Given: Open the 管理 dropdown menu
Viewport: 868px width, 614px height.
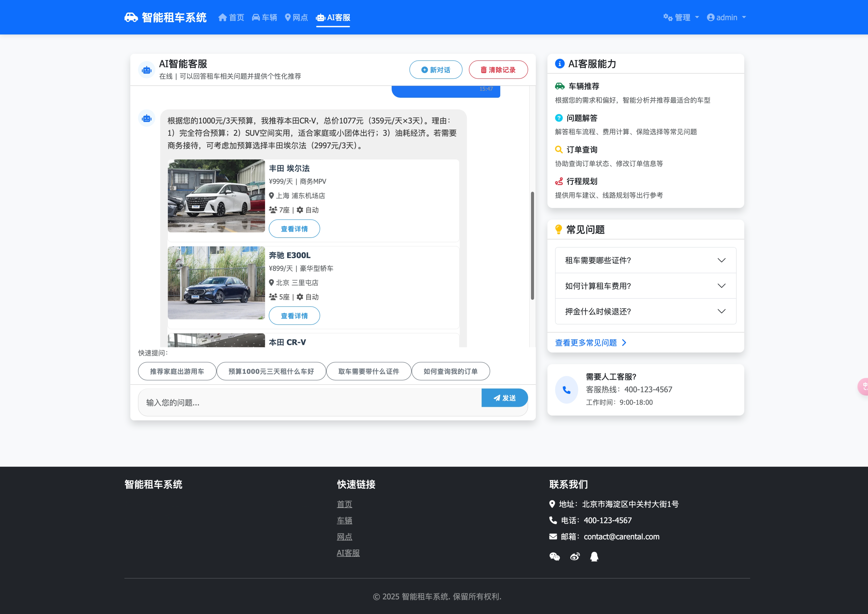Looking at the screenshot, I should tap(681, 17).
